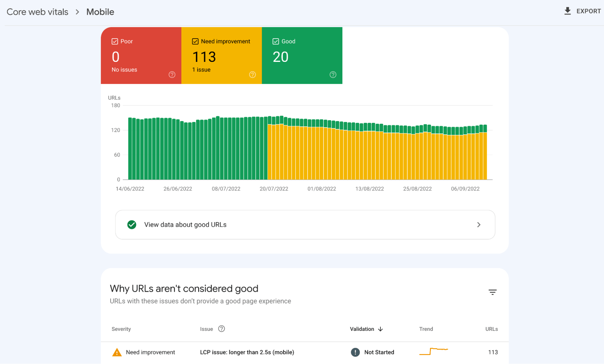Image resolution: width=604 pixels, height=364 pixels.
Task: Toggle the Need improvement checkbox
Action: pos(195,41)
